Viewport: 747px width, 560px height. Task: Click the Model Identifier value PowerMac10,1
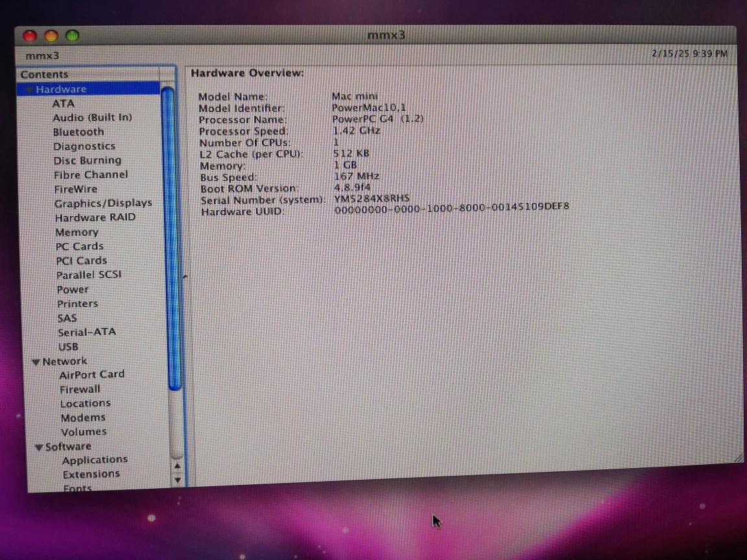(x=369, y=108)
